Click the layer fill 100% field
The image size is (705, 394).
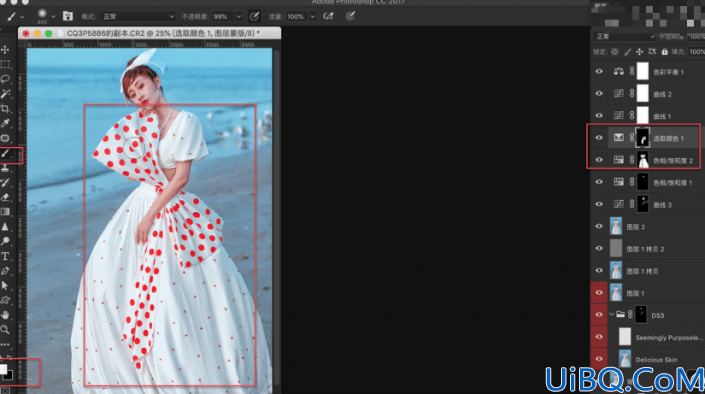tap(696, 52)
